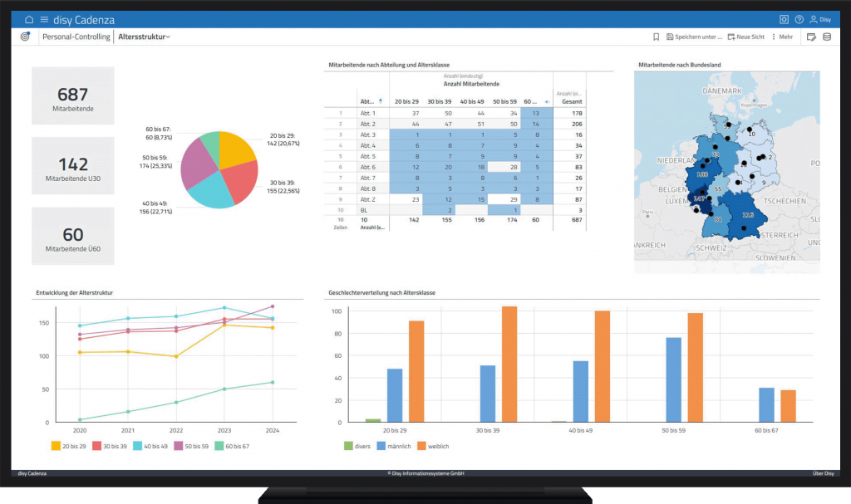The height and width of the screenshot is (504, 851).
Task: Open the settings icon in blue header
Action: [784, 19]
